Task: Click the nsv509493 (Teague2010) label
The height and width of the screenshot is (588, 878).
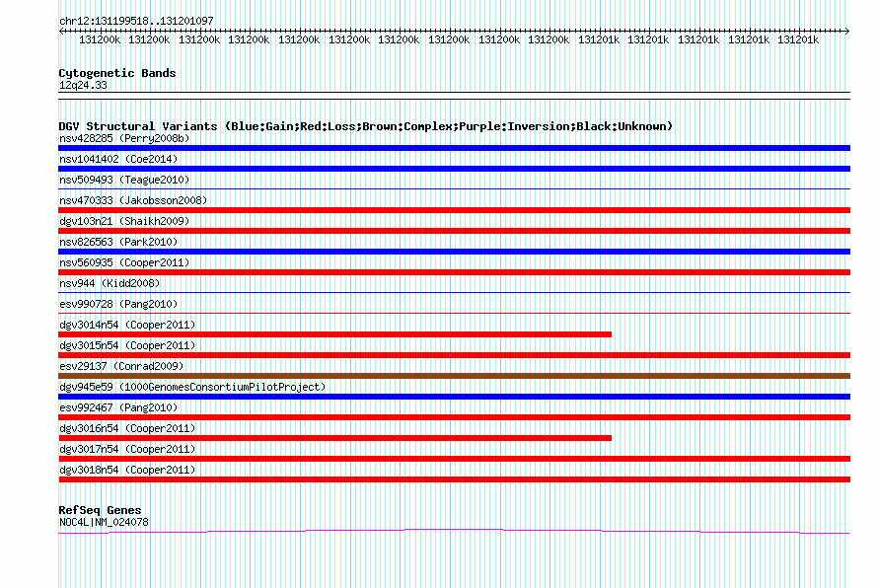Action: point(124,180)
